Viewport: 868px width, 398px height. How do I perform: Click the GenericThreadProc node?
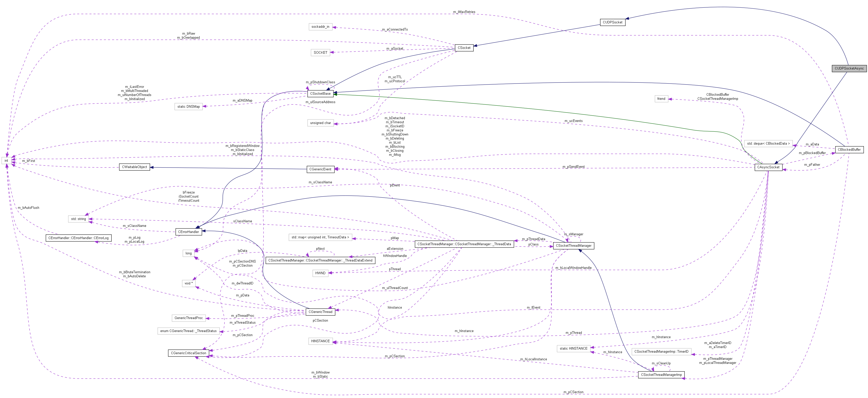(188, 318)
